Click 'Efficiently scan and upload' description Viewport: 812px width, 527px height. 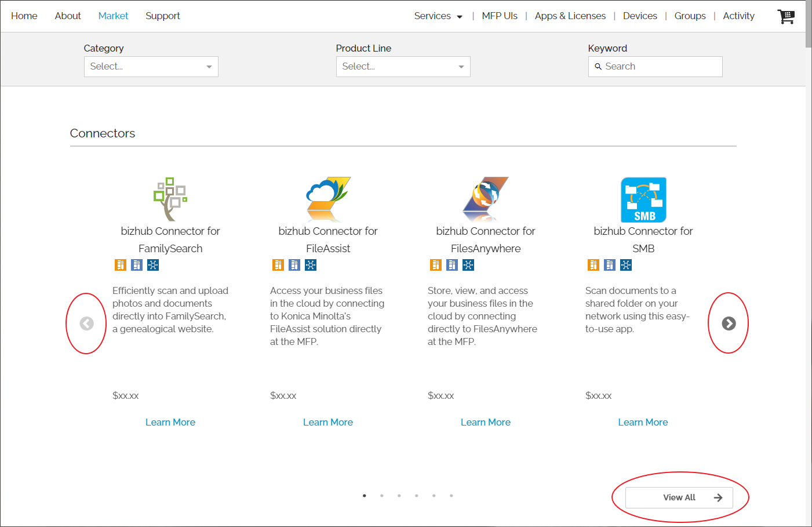(170, 310)
